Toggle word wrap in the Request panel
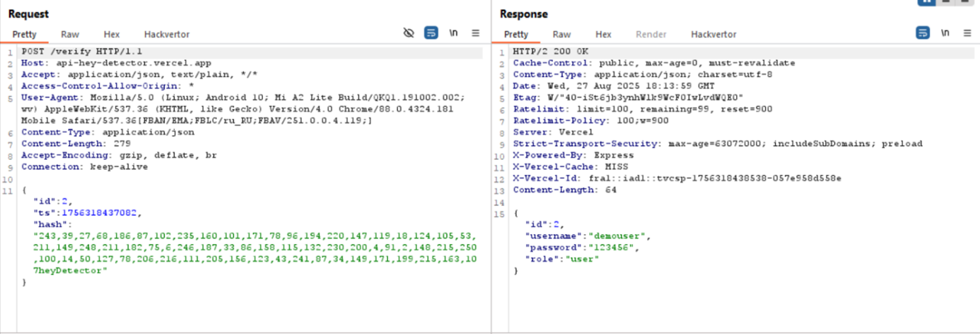 click(x=431, y=33)
